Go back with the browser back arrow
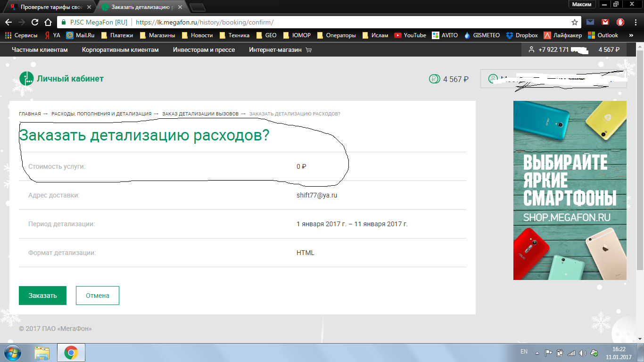Image resolution: width=644 pixels, height=362 pixels. [8, 22]
